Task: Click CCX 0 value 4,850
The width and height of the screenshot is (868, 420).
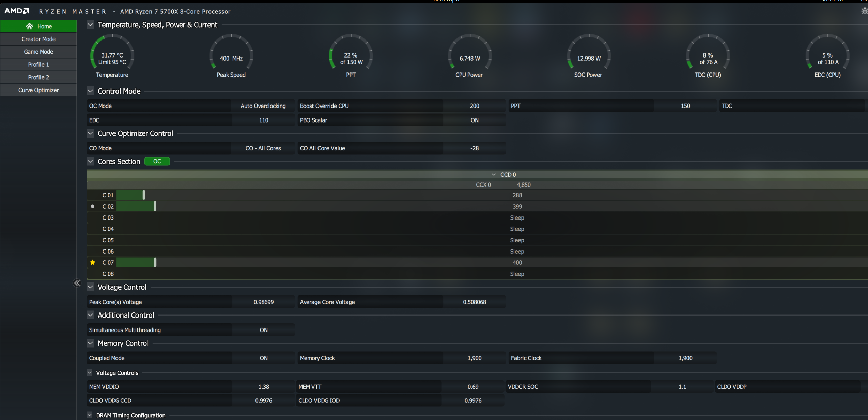Action: point(524,185)
